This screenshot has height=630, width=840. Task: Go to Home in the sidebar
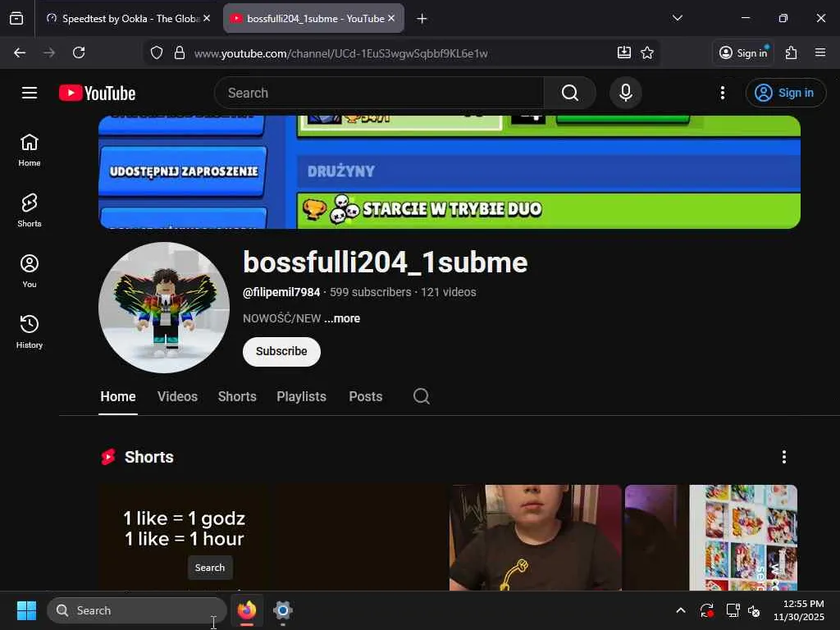coord(30,151)
